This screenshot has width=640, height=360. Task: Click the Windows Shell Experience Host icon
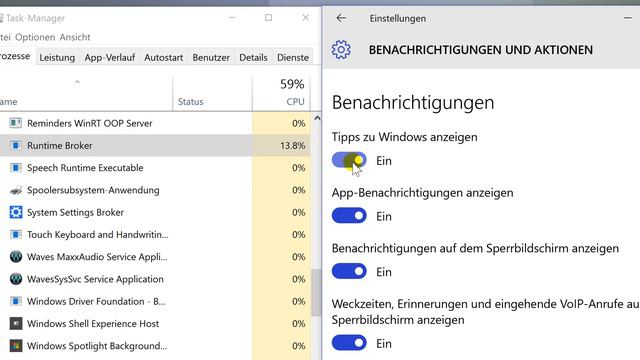click(16, 324)
